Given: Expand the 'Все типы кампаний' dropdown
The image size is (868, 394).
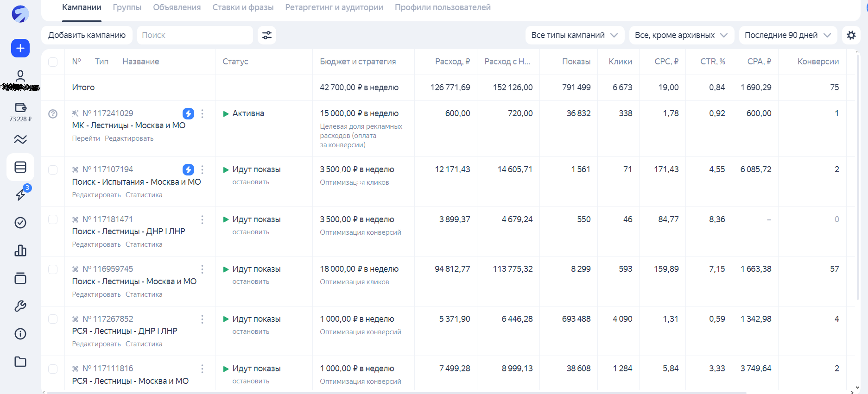Looking at the screenshot, I should point(574,35).
